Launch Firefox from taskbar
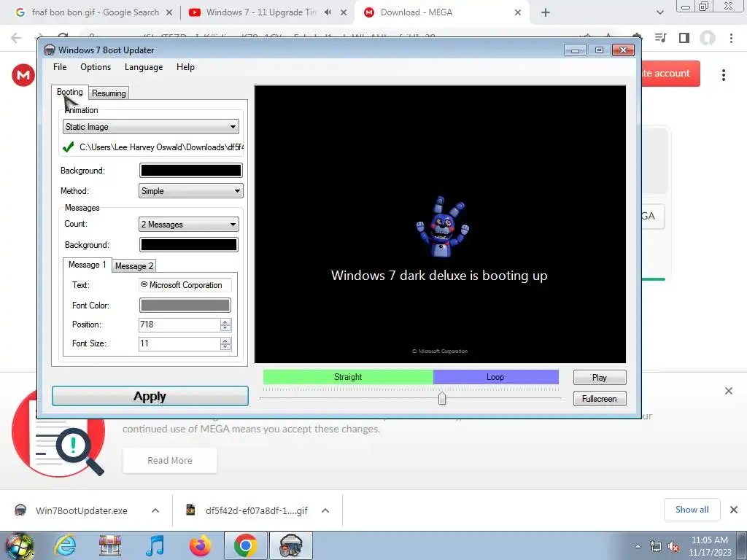Screen dimensions: 747x560 click(200, 545)
